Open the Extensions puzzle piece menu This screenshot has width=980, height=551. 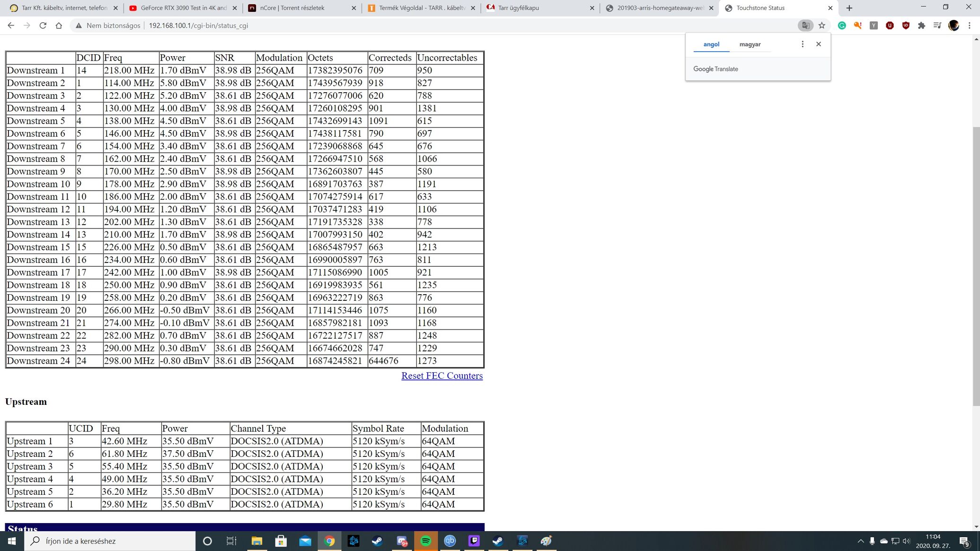[921, 26]
